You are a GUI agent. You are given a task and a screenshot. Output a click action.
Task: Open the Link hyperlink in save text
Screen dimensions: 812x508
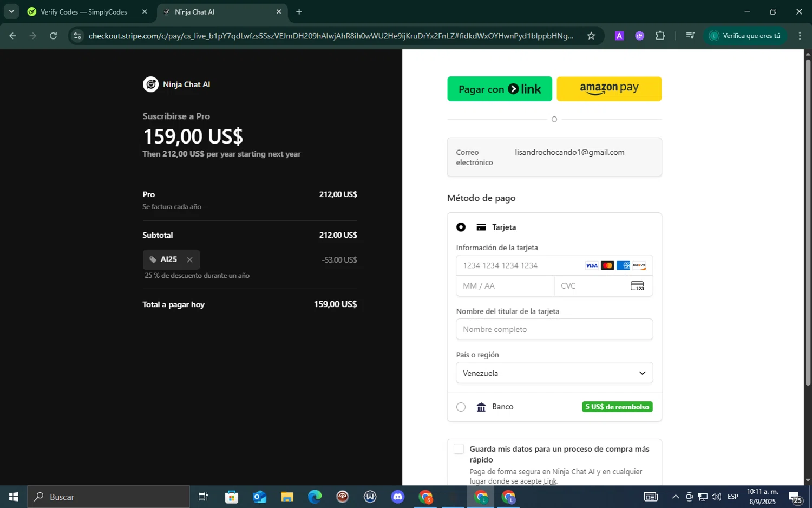tap(550, 481)
